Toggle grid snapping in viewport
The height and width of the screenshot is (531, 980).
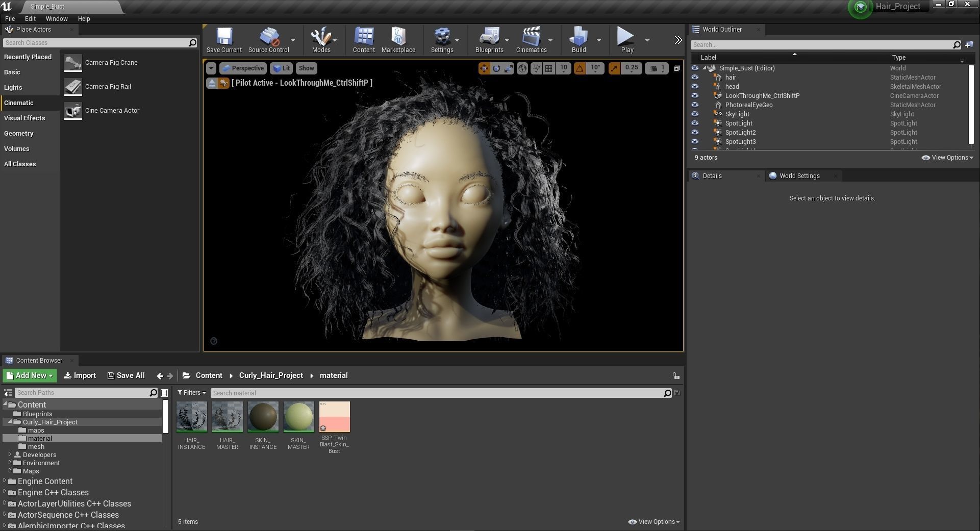(549, 68)
